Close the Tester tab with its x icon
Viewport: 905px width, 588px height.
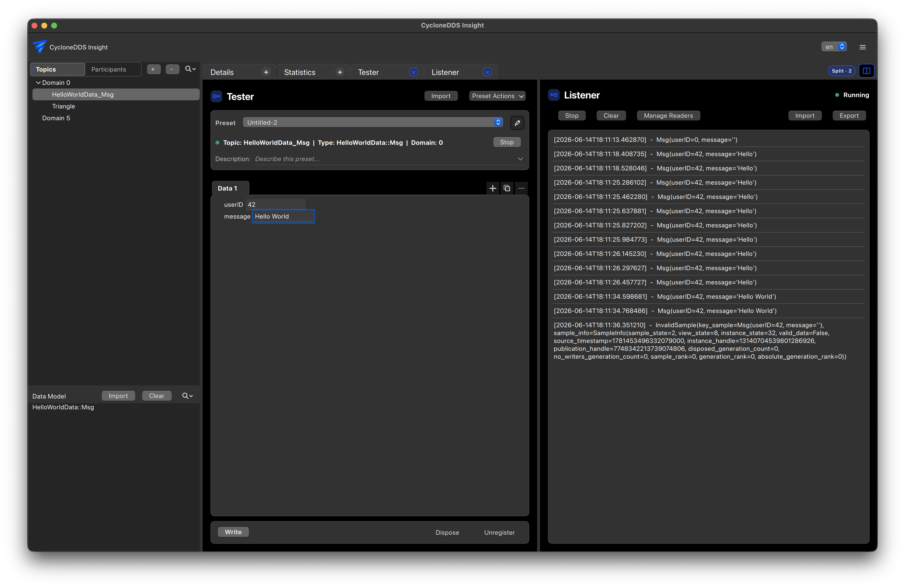413,72
